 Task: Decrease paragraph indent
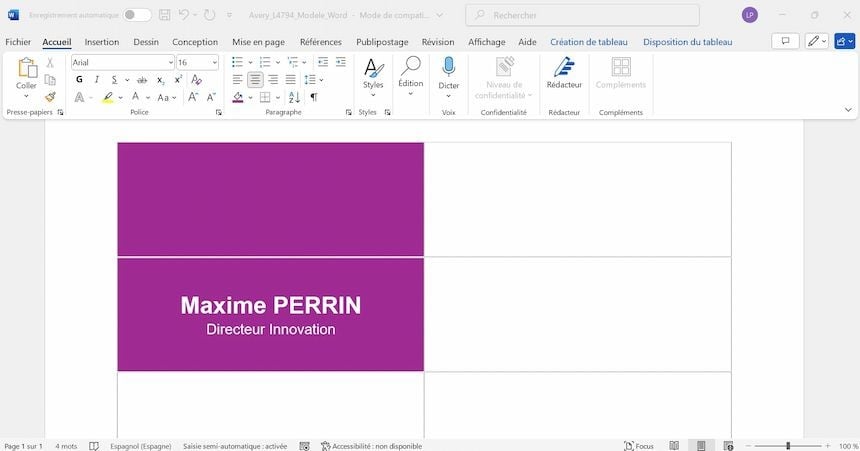pyautogui.click(x=323, y=62)
